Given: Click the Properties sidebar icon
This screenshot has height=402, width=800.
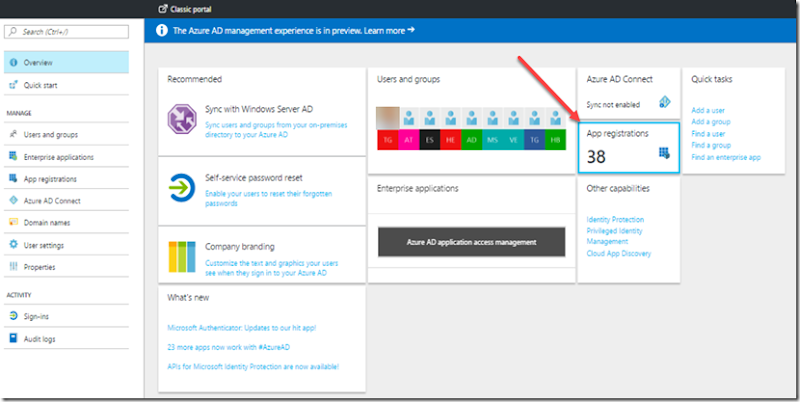Looking at the screenshot, I should pos(14,267).
